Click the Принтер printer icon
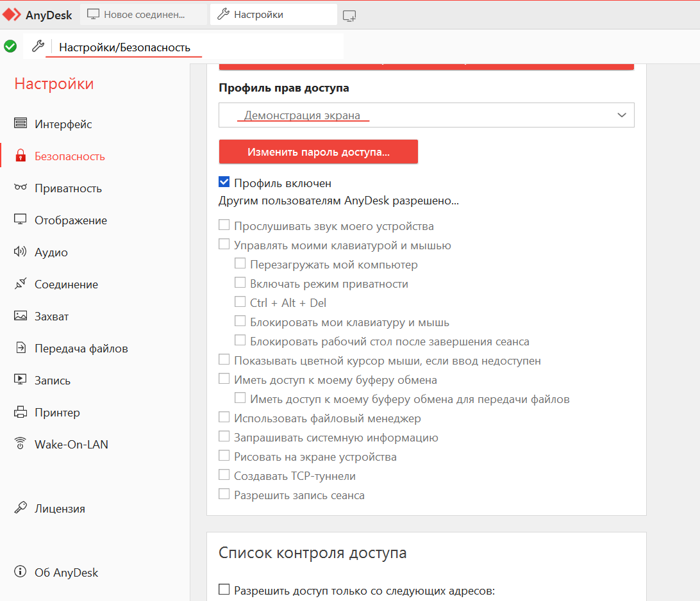The width and height of the screenshot is (700, 601). (21, 412)
